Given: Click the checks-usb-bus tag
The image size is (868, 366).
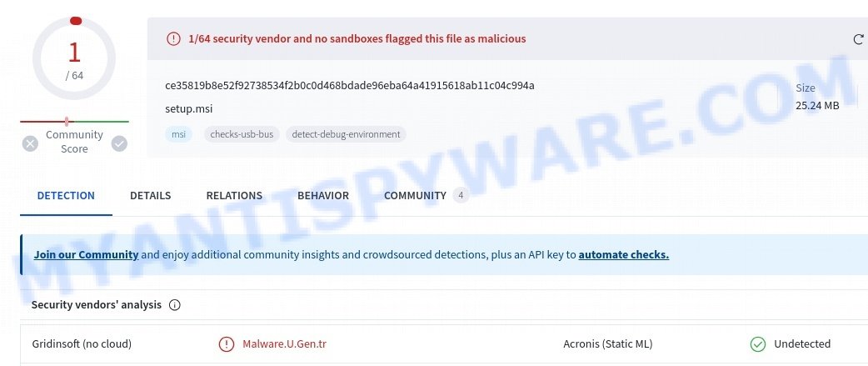Looking at the screenshot, I should [x=242, y=134].
